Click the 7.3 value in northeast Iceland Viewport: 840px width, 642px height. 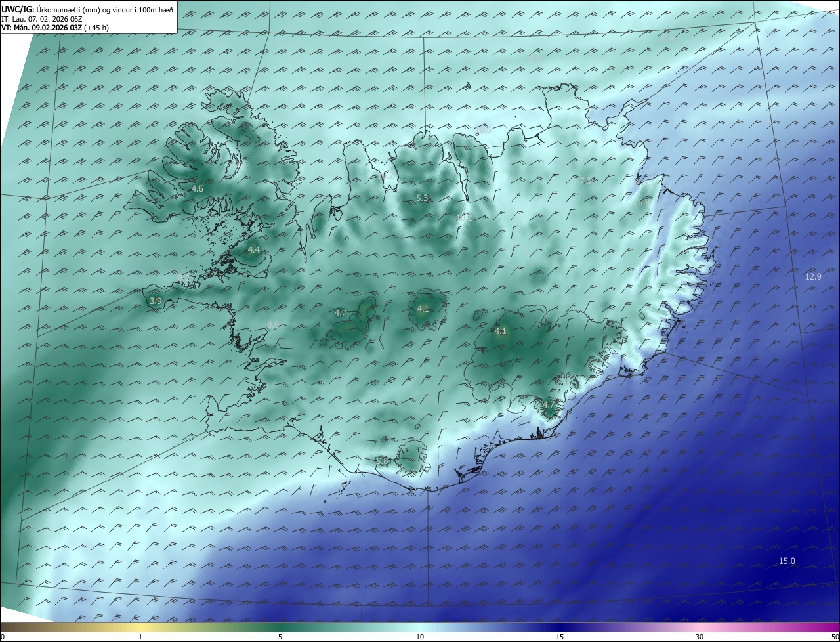[x=585, y=181]
